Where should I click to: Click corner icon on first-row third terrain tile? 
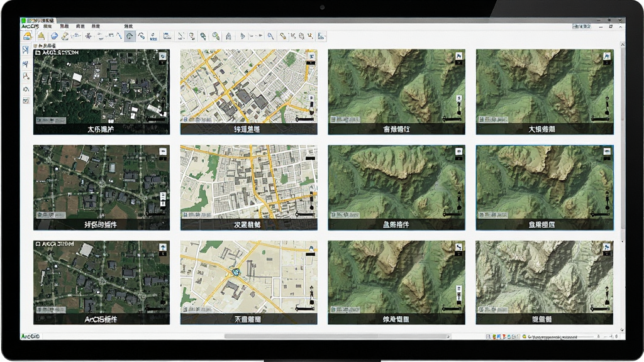[x=458, y=56]
